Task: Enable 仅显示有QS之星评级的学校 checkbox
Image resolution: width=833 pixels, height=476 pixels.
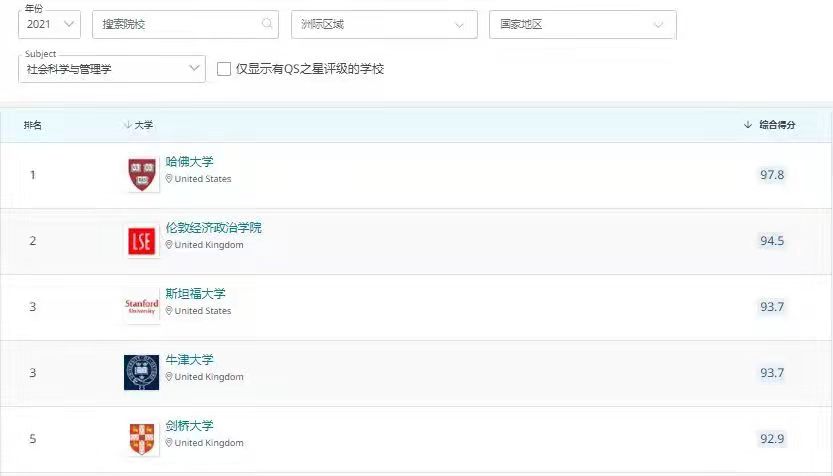Action: click(x=224, y=69)
